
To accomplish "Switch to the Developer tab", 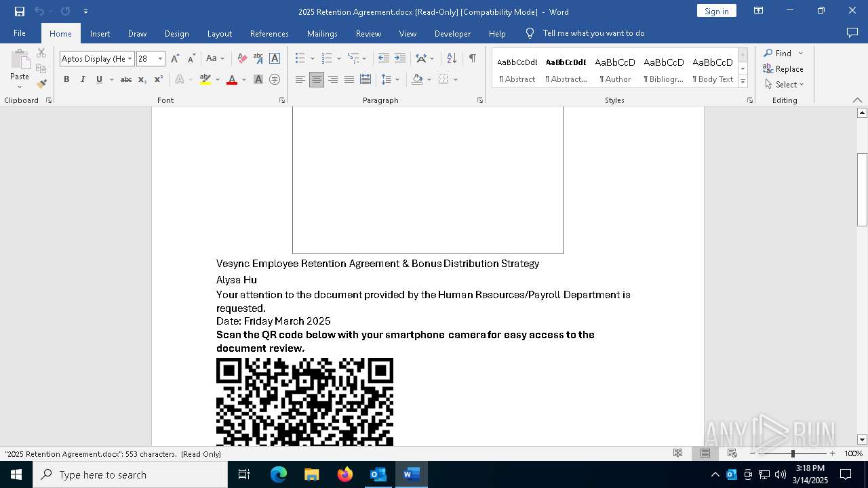I will coord(452,33).
